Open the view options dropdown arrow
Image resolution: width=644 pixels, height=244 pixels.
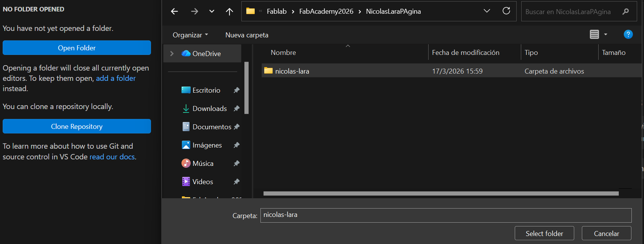pyautogui.click(x=605, y=34)
